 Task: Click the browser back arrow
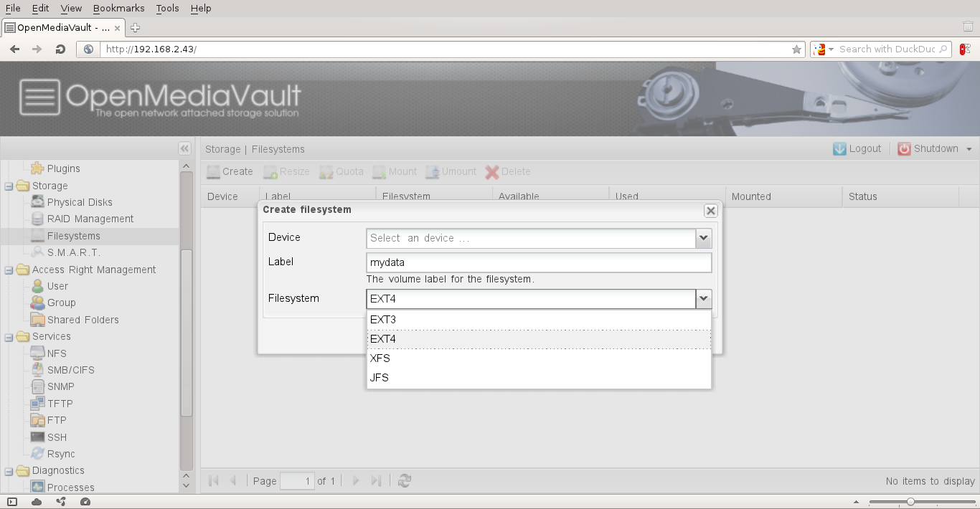pyautogui.click(x=14, y=49)
